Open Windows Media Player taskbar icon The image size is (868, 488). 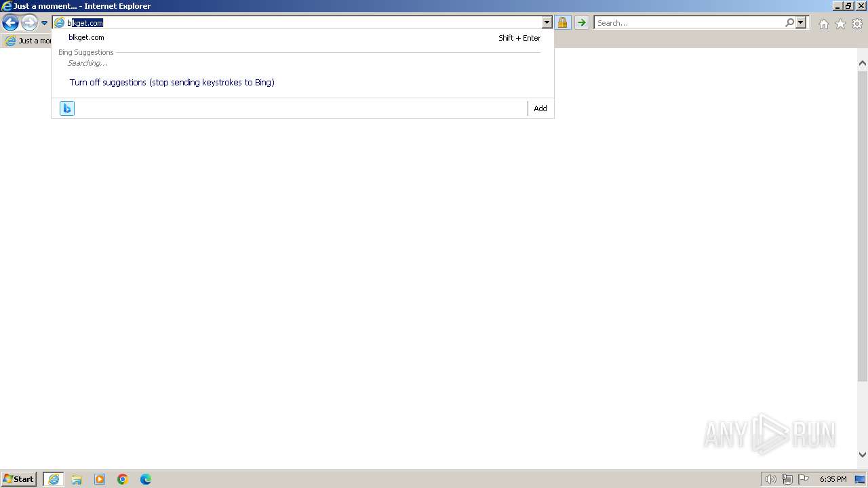point(100,479)
